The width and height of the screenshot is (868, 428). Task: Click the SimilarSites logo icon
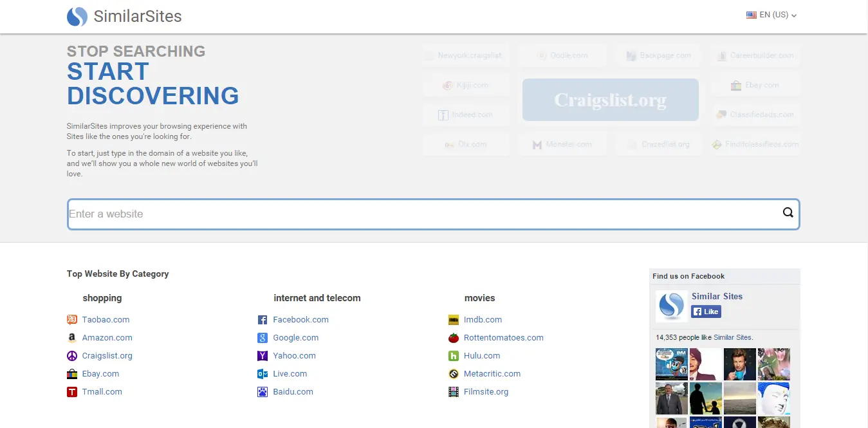coord(76,16)
